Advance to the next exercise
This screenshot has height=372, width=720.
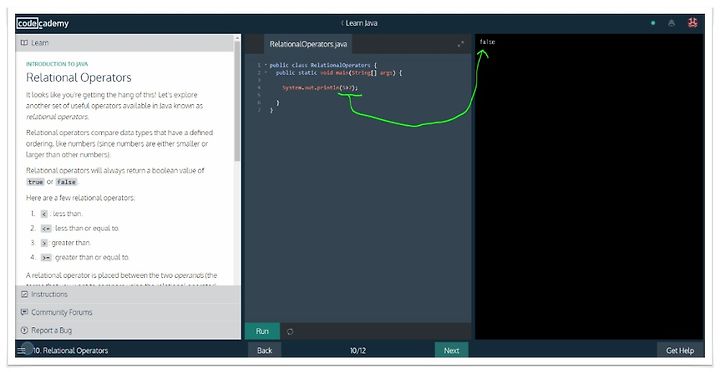(451, 350)
